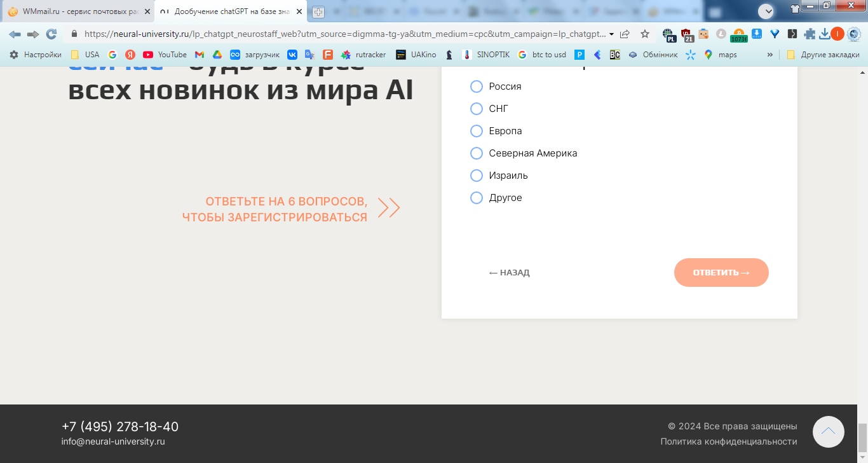Open the Litecoin extension icon

click(721, 34)
